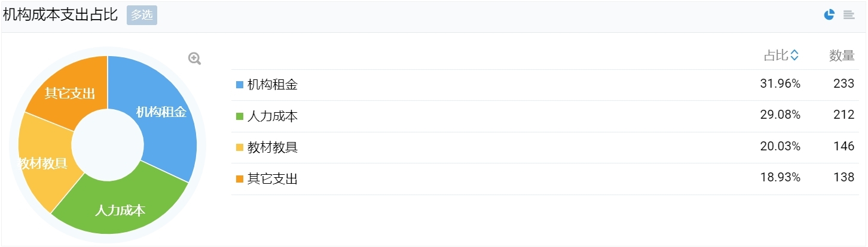Click the magnifier zoom icon on chart
This screenshot has width=868, height=247.
tap(194, 58)
